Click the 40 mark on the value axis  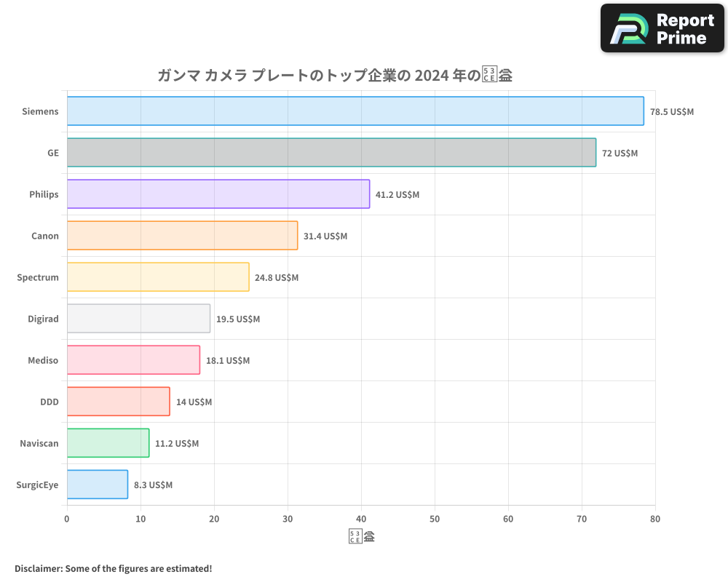click(360, 519)
